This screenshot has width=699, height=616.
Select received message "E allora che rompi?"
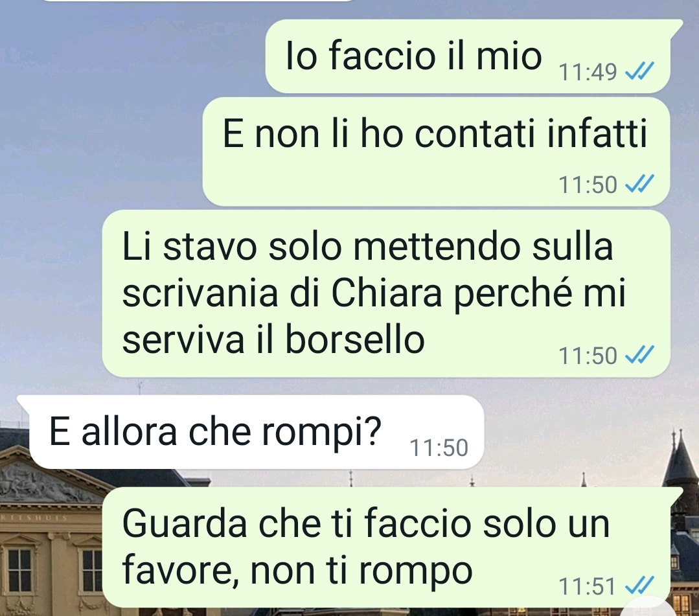pos(257,431)
